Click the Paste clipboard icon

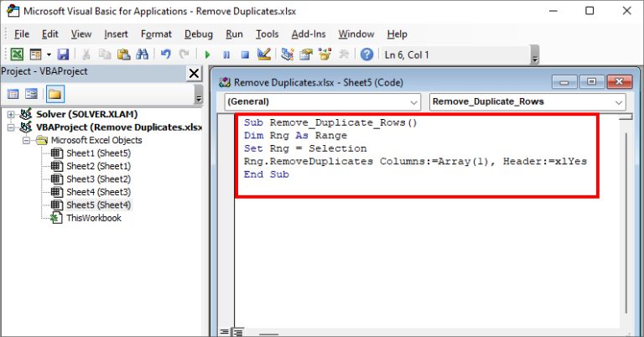[x=123, y=54]
